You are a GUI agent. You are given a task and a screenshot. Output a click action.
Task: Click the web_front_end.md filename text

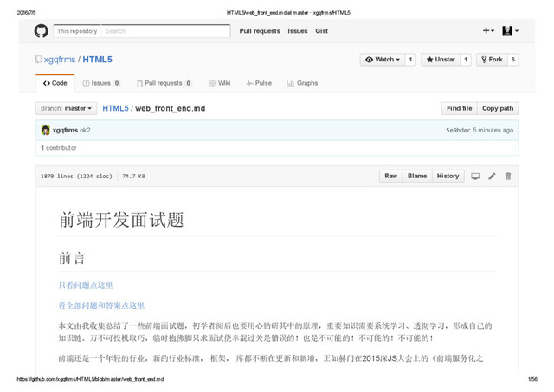point(171,108)
